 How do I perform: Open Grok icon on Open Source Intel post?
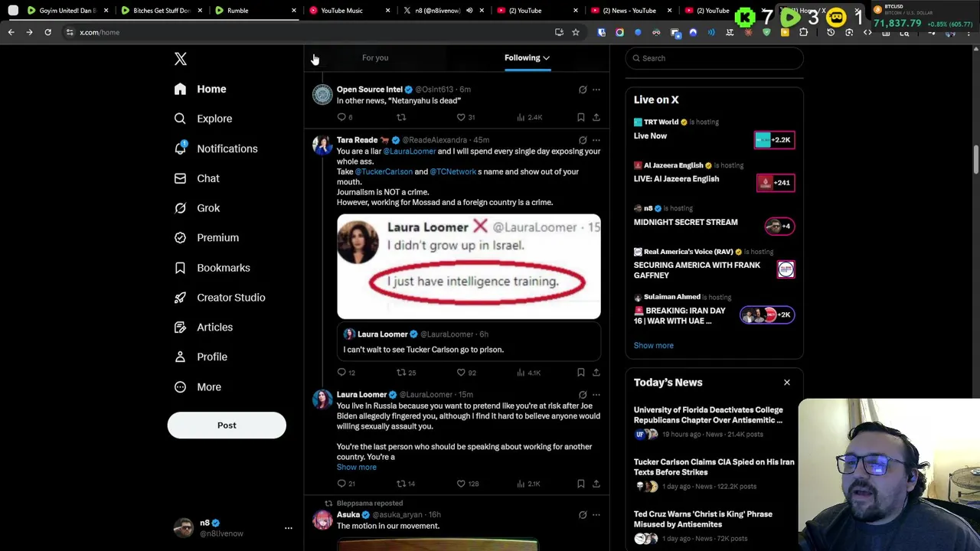tap(583, 90)
